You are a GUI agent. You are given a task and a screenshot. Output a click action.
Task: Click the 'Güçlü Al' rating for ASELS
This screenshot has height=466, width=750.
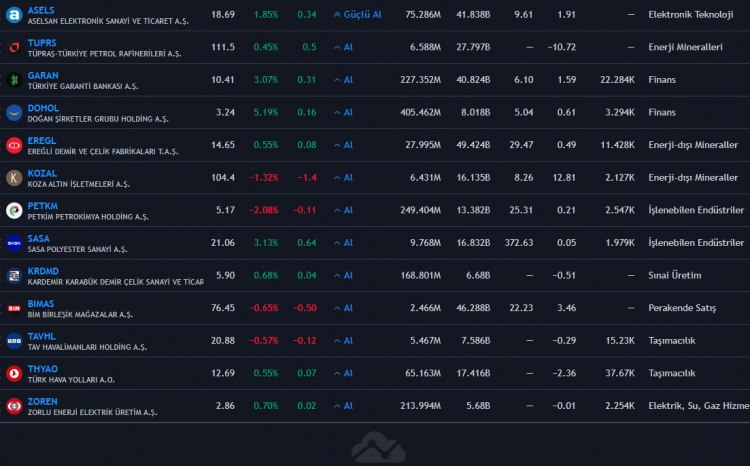point(358,15)
